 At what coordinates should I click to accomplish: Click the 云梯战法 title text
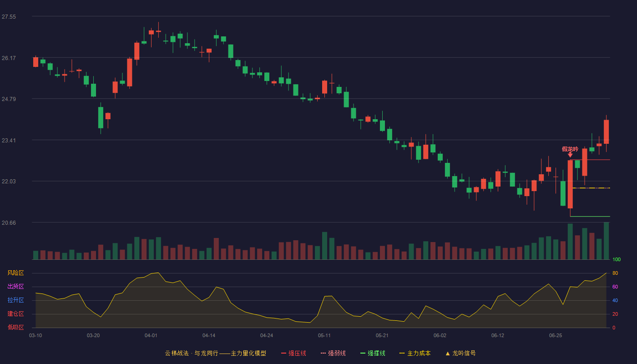(x=177, y=353)
